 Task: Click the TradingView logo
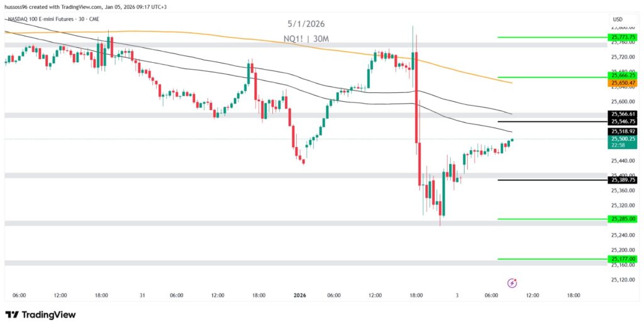40,314
